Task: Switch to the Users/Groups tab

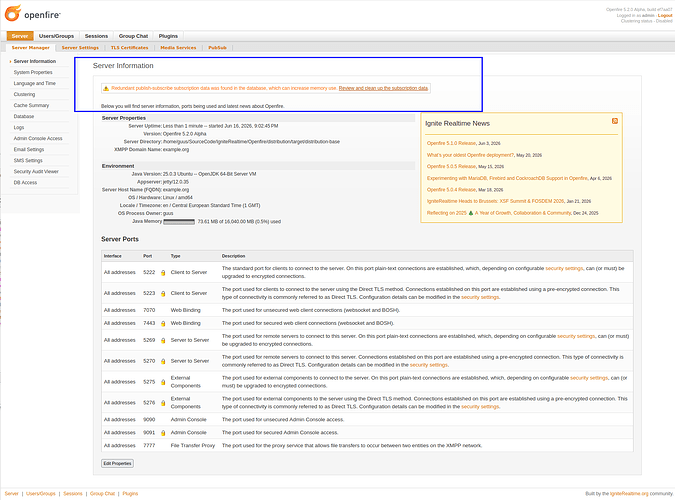Action: pos(56,36)
